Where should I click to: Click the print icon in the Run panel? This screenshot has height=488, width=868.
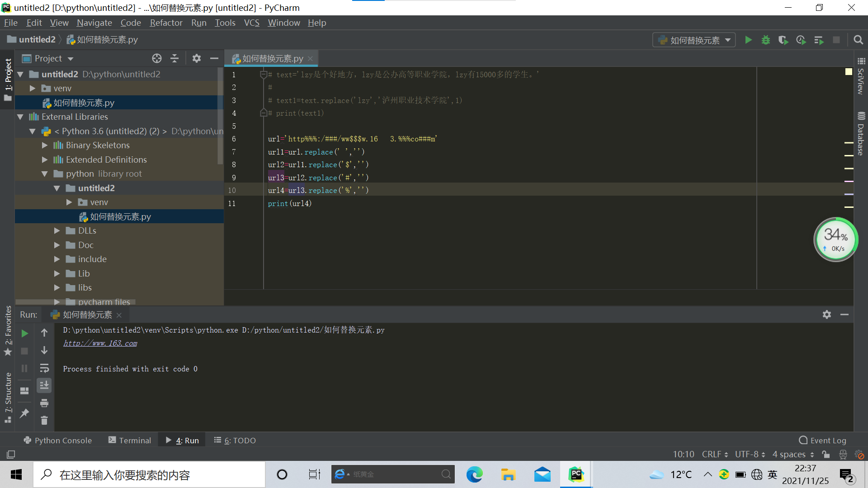point(44,403)
